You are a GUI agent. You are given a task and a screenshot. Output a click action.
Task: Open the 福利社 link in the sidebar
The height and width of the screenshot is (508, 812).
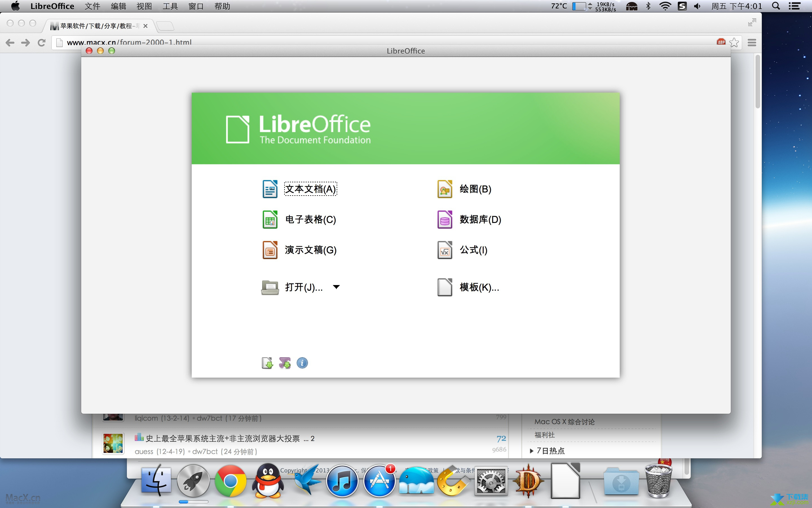545,435
